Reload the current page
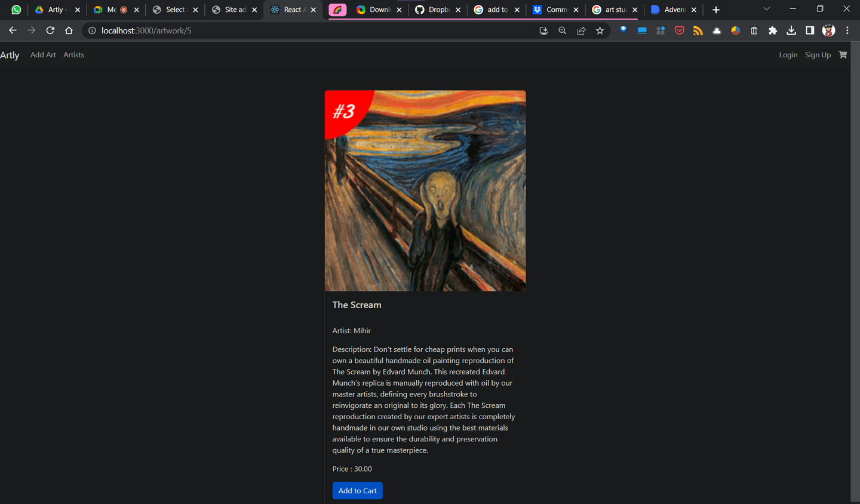The height and width of the screenshot is (504, 860). 50,30
